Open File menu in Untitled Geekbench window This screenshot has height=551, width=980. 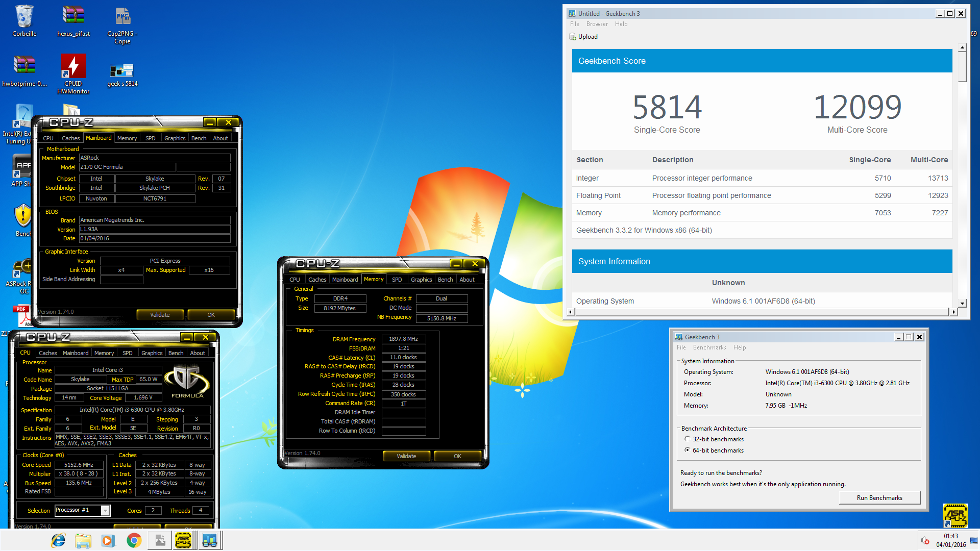pyautogui.click(x=574, y=24)
